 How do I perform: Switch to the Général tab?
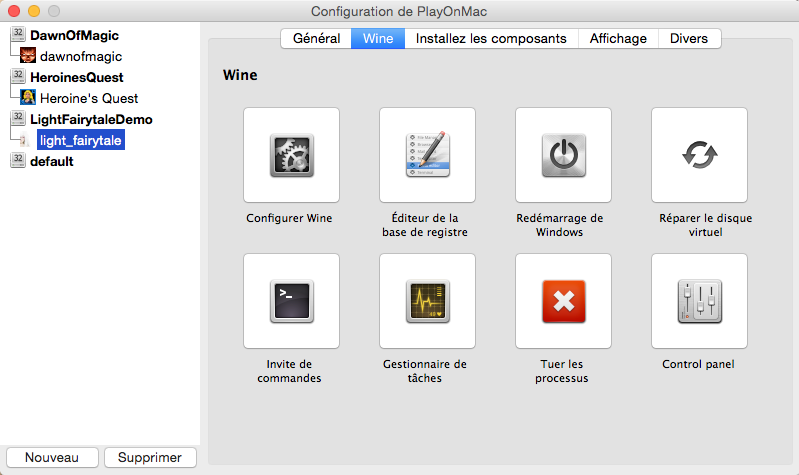click(316, 39)
